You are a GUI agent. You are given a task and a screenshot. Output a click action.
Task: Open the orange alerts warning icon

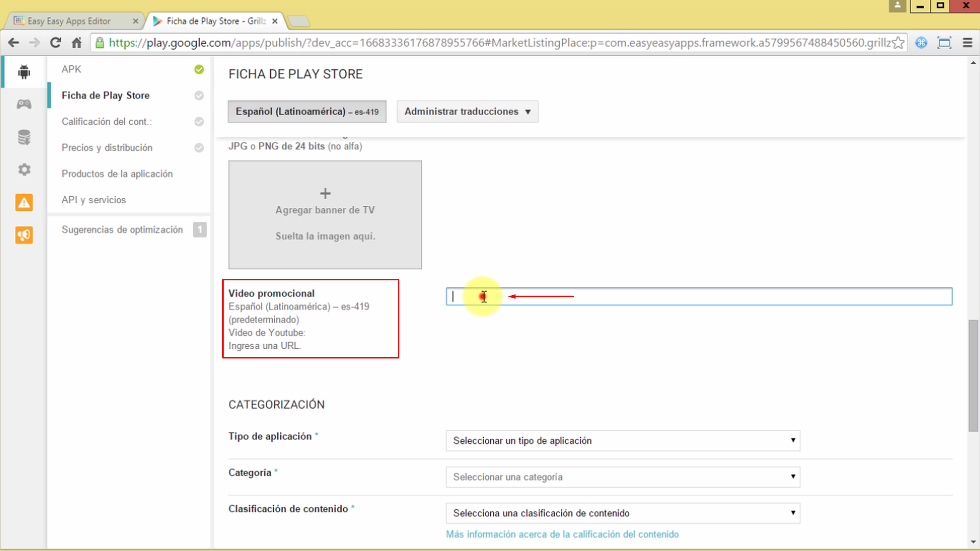coord(24,202)
